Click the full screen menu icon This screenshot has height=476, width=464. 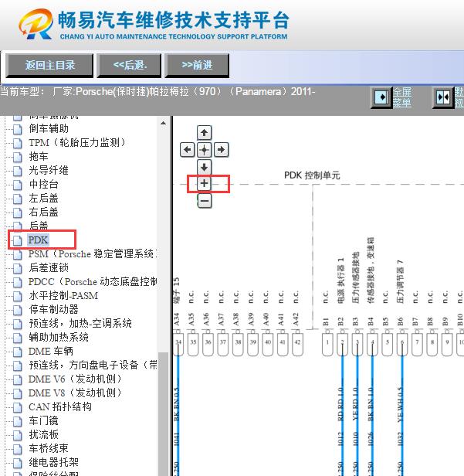pos(381,97)
